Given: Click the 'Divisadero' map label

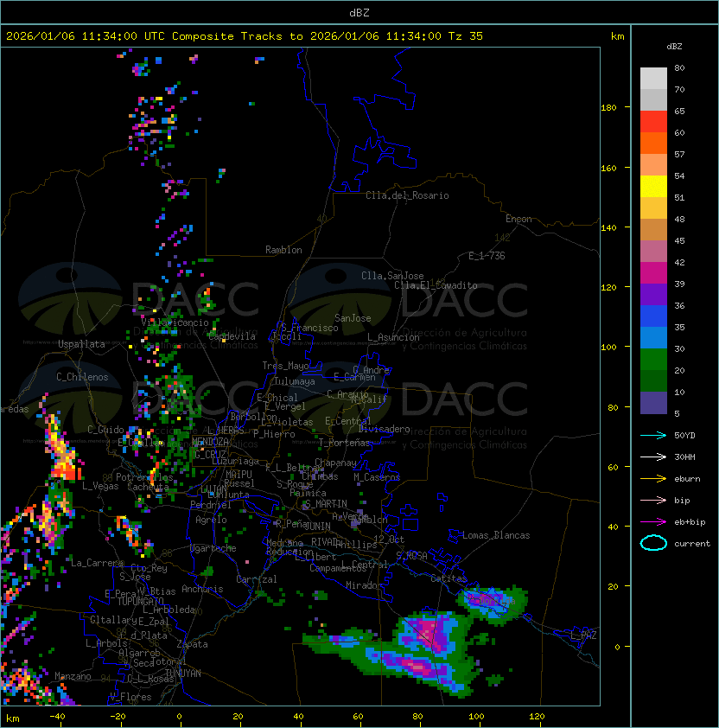Looking at the screenshot, I should coord(385,429).
